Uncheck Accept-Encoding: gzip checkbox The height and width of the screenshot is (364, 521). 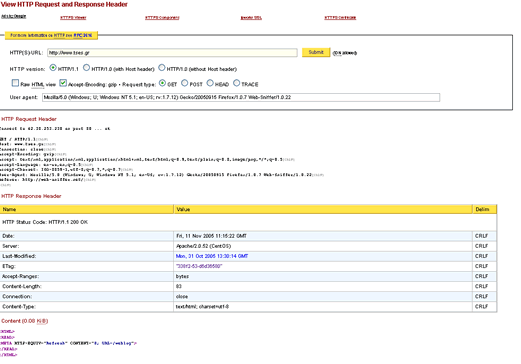pyautogui.click(x=63, y=83)
